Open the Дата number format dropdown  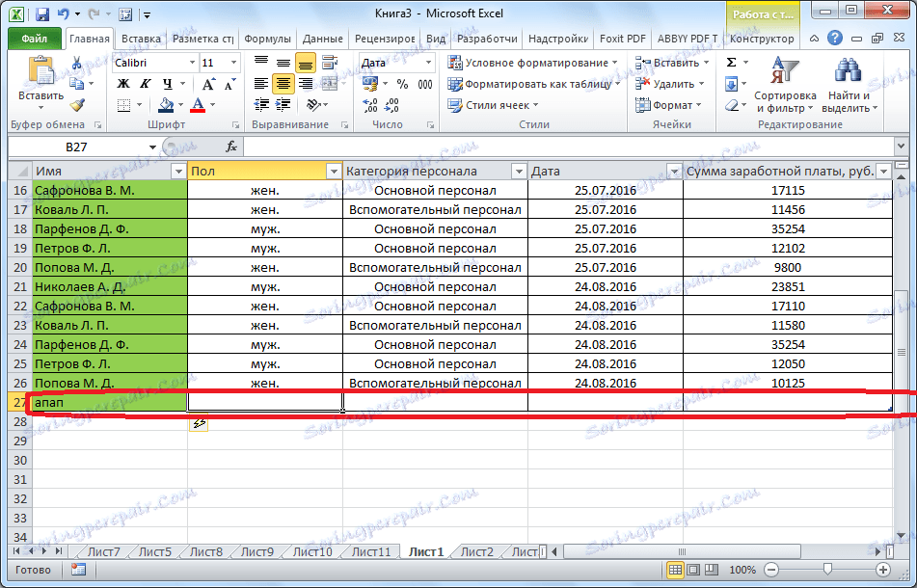[430, 63]
